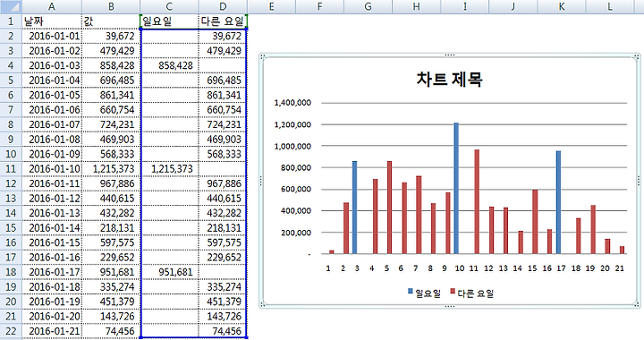
Task: Click the tallest blue bar at 10
Action: pos(456,188)
